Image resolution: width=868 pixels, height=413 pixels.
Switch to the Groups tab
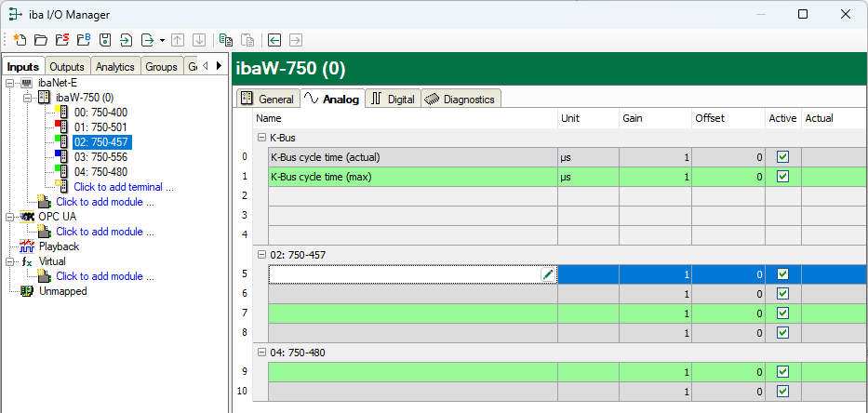(161, 66)
